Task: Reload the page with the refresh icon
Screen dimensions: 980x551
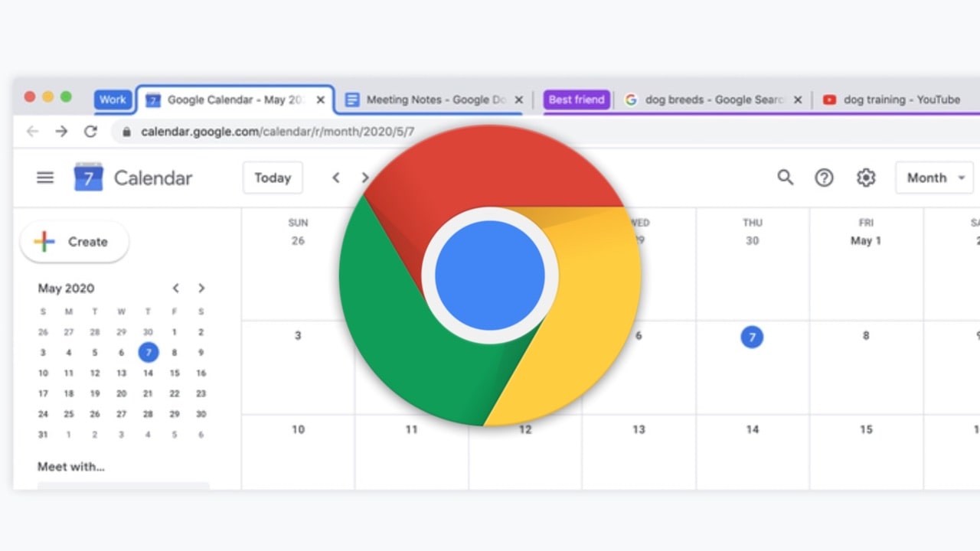Action: pyautogui.click(x=90, y=132)
